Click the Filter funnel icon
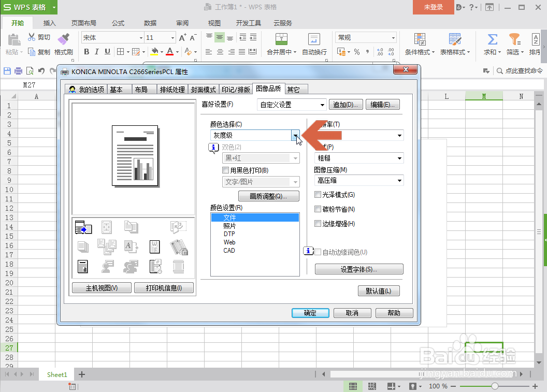The width and height of the screenshot is (547, 392). [x=514, y=39]
